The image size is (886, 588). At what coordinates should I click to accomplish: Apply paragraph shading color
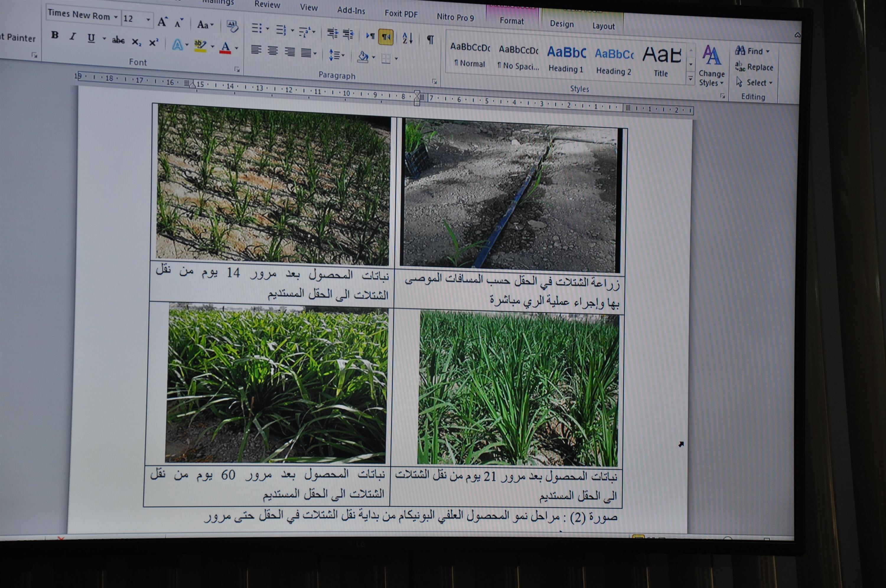click(362, 57)
